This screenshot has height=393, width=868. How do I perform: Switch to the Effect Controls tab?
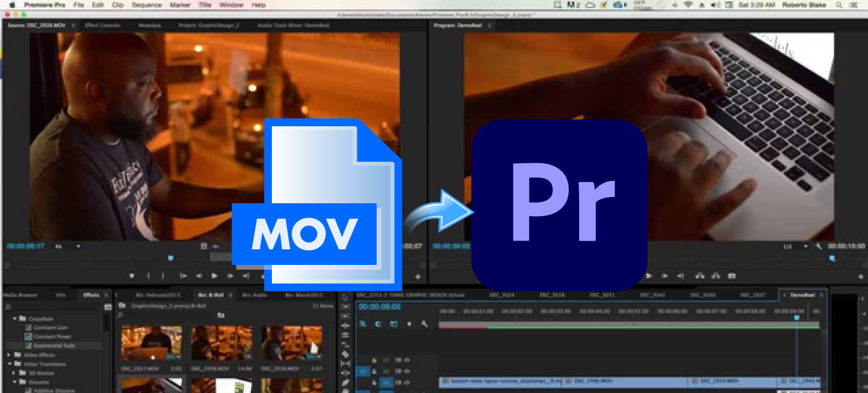(102, 26)
